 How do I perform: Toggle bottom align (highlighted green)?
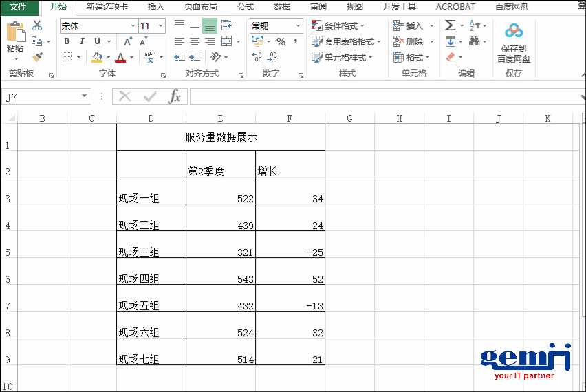(x=210, y=25)
